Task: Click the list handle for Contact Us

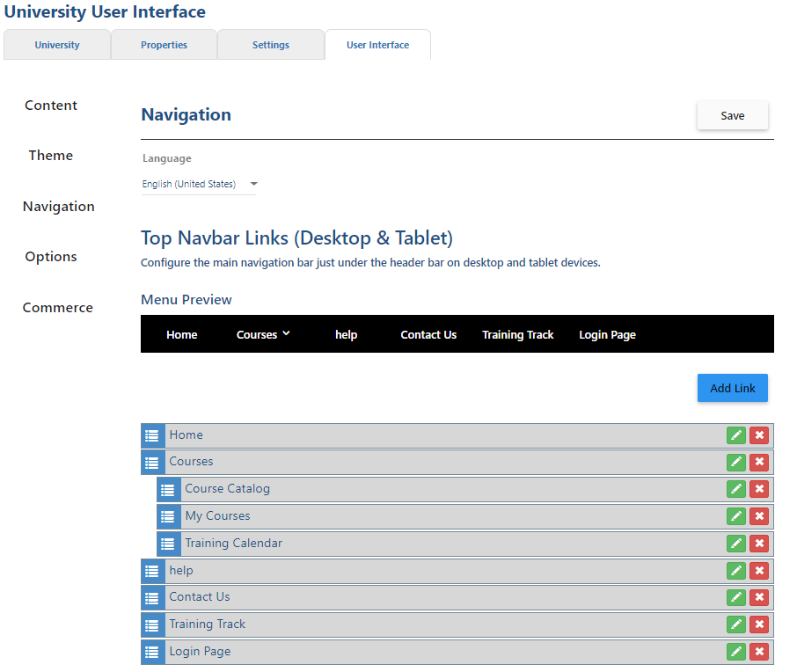Action: pyautogui.click(x=152, y=598)
